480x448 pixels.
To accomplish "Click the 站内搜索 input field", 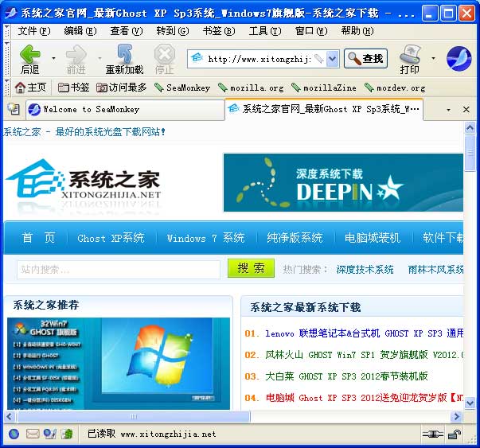I will point(119,270).
